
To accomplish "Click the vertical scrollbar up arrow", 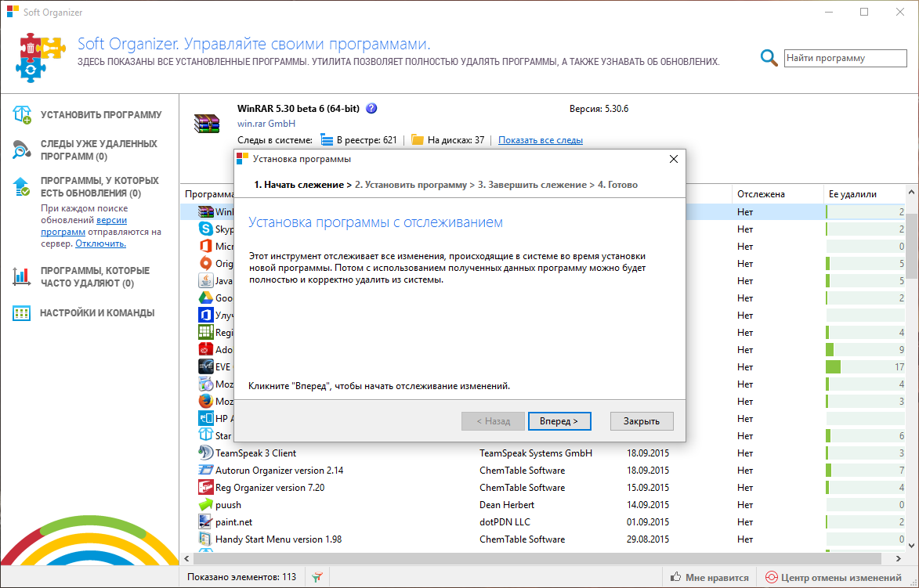I will click(x=912, y=192).
